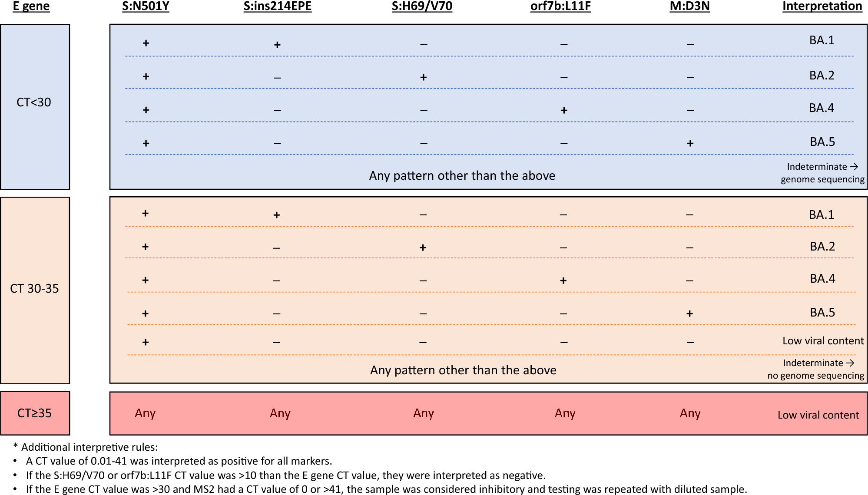868x495 pixels.
Task: Click "Any pattern other than the above" in the blue section
Action: pos(462,175)
